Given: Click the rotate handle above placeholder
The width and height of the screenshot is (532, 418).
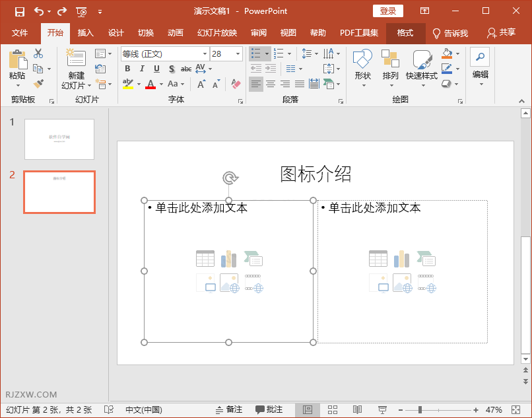Looking at the screenshot, I should tap(229, 178).
